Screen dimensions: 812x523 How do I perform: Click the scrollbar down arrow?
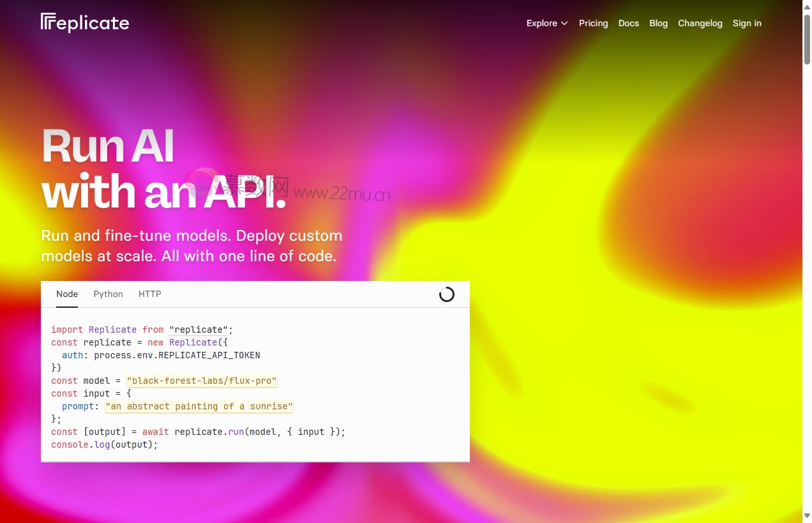pyautogui.click(x=807, y=517)
